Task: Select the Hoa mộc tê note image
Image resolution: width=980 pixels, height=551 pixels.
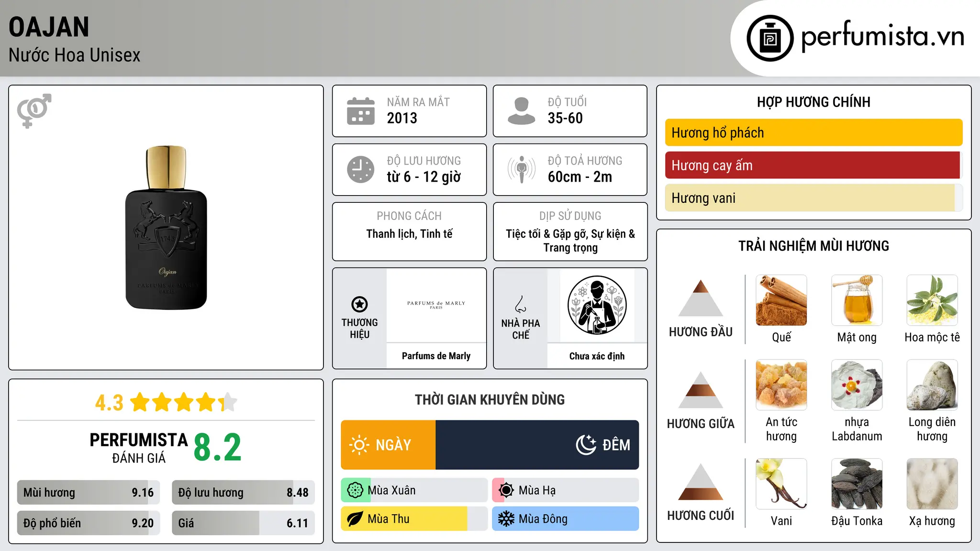Action: pyautogui.click(x=932, y=300)
